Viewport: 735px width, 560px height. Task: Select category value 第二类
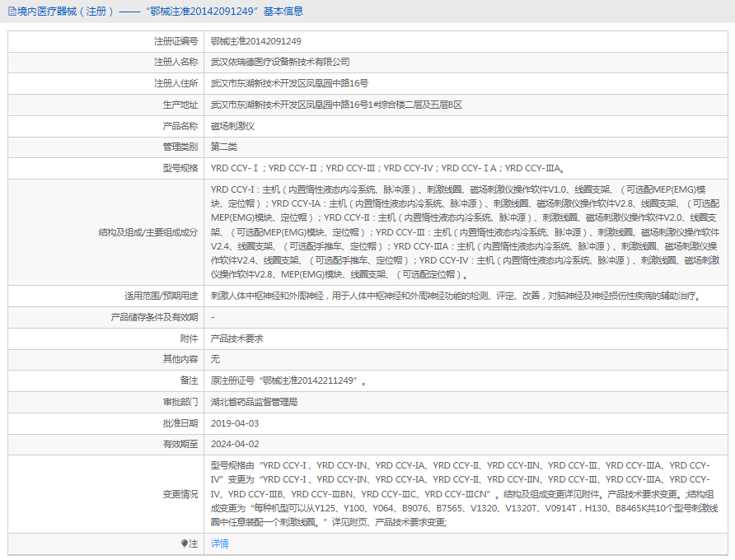[x=223, y=147]
